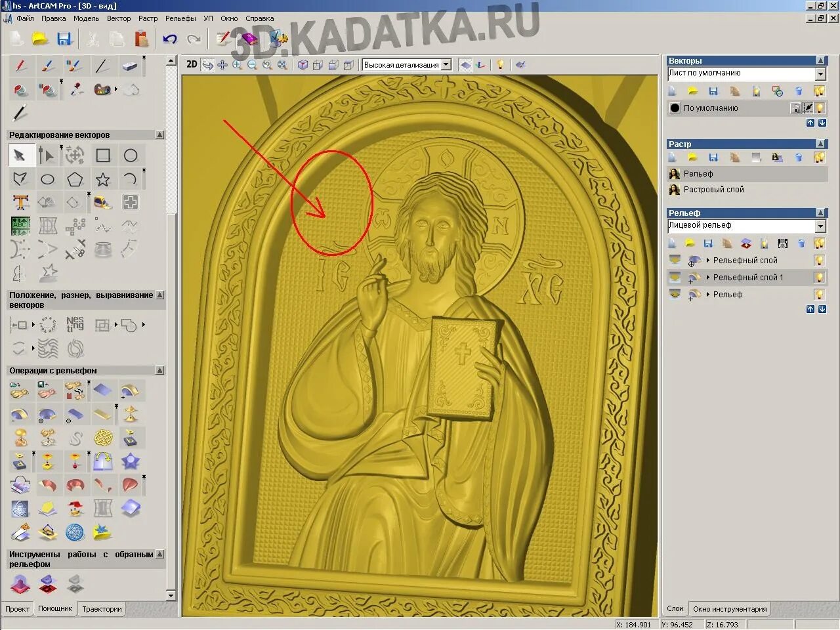This screenshot has width=840, height=630.
Task: Collapse the Операции с рельефом section
Action: (159, 370)
